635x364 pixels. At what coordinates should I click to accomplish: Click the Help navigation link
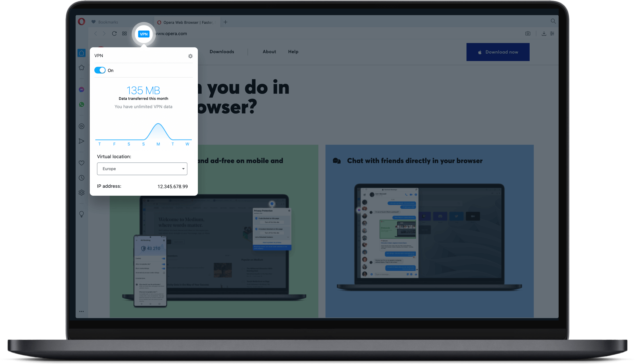tap(293, 52)
